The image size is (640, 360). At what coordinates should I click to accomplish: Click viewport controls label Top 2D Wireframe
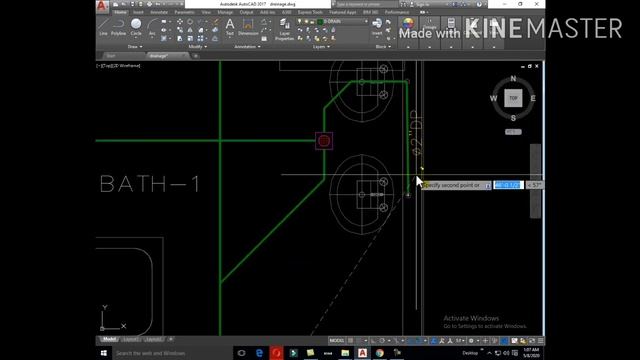pyautogui.click(x=118, y=65)
